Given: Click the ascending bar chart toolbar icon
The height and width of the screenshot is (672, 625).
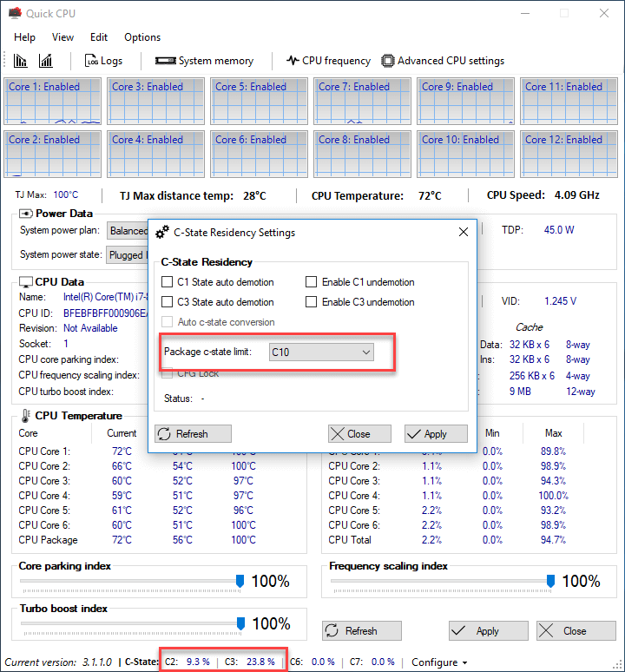Looking at the screenshot, I should 45,61.
